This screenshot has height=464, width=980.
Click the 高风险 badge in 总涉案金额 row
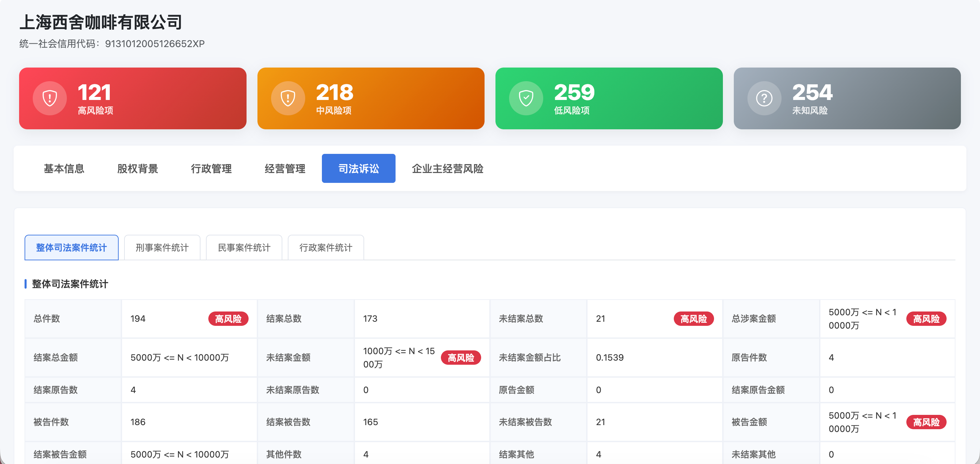click(926, 319)
